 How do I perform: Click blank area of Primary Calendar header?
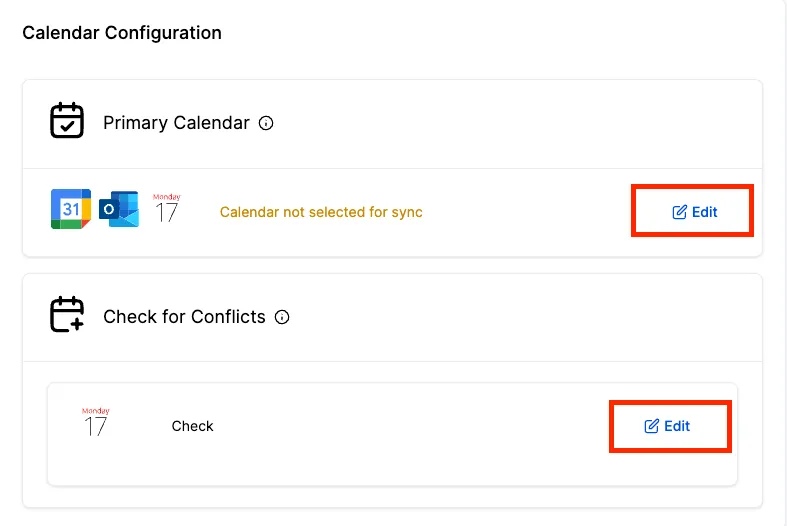point(520,124)
